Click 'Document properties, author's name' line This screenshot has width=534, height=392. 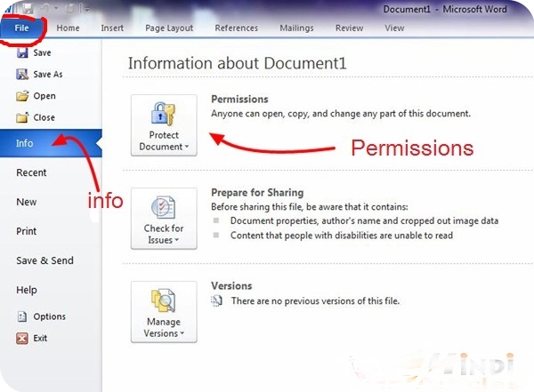(x=364, y=220)
